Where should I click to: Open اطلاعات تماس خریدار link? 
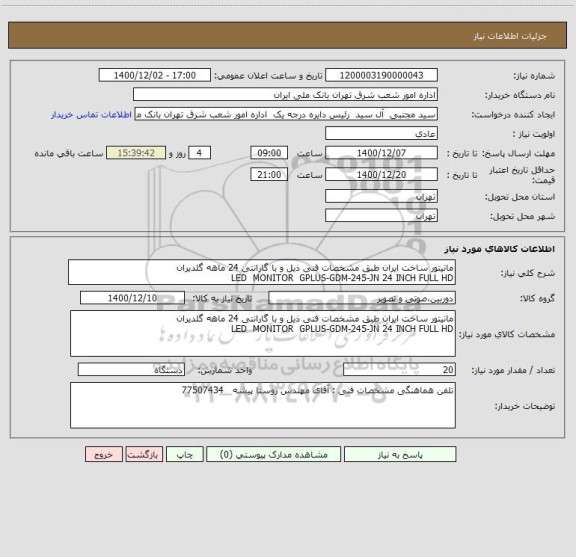pyautogui.click(x=91, y=115)
